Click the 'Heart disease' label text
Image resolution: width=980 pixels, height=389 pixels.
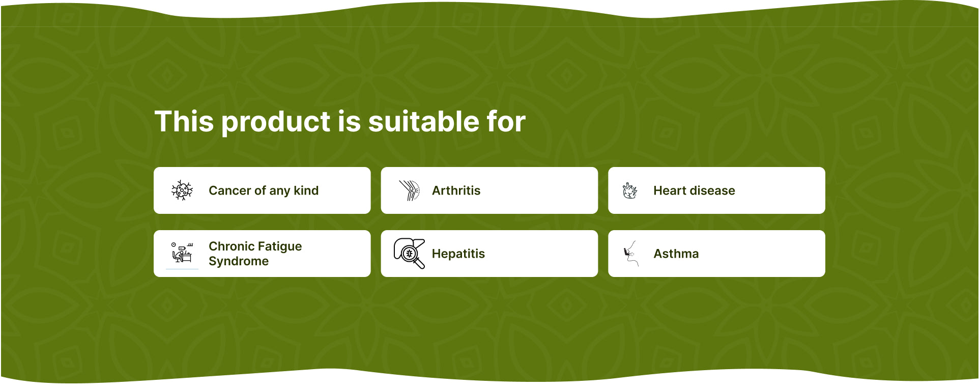tap(694, 190)
